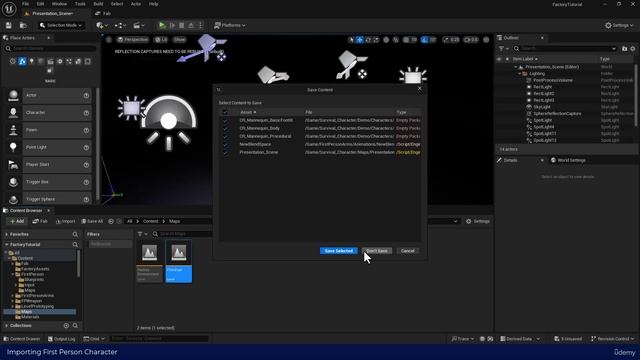640x360 pixels.
Task: Click help icon beside Pawn actor
Action: [86, 130]
